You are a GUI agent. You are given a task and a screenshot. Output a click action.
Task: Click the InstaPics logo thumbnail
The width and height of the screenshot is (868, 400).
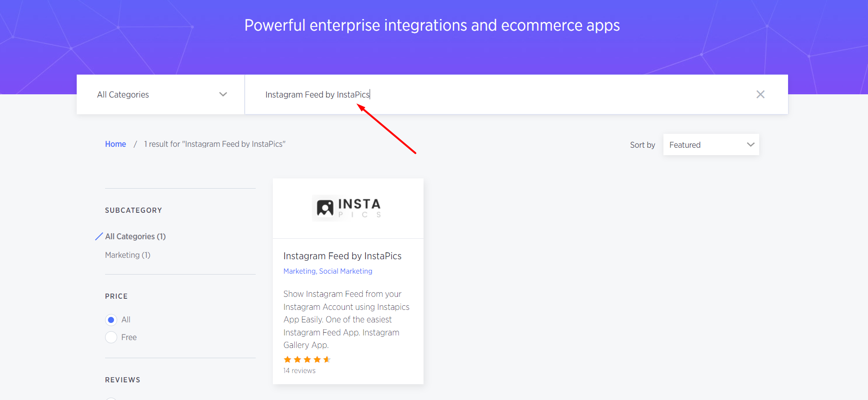(x=348, y=208)
